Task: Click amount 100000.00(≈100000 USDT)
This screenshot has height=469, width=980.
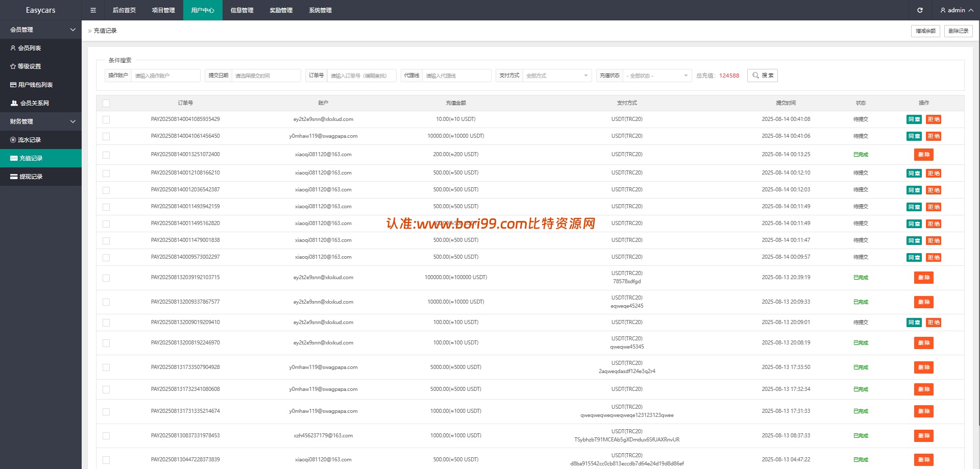Action: [456, 278]
